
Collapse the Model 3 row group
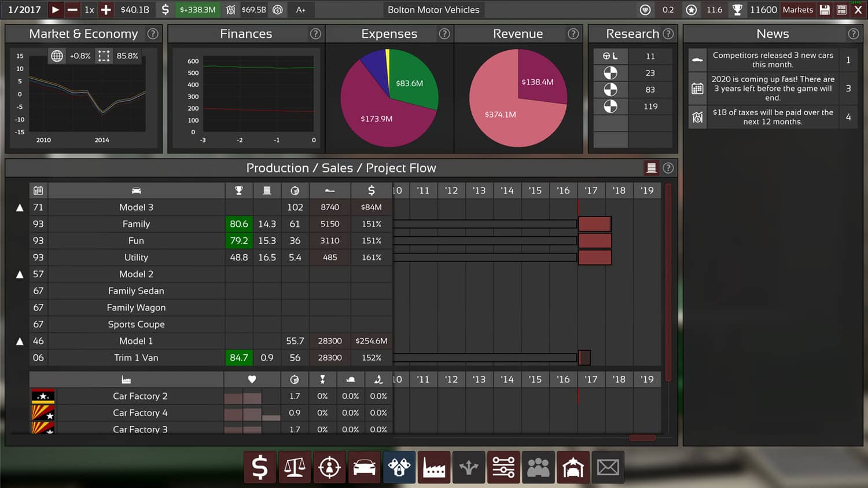click(20, 208)
